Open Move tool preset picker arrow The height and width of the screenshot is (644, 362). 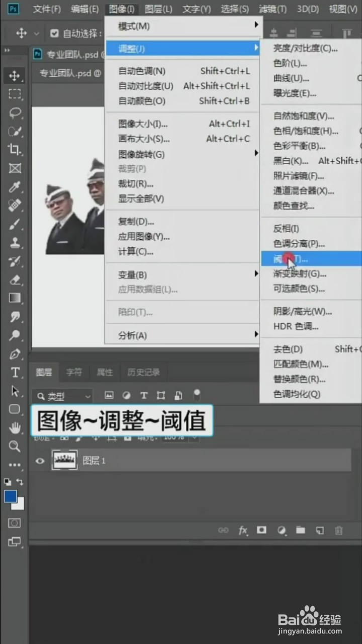[36, 34]
